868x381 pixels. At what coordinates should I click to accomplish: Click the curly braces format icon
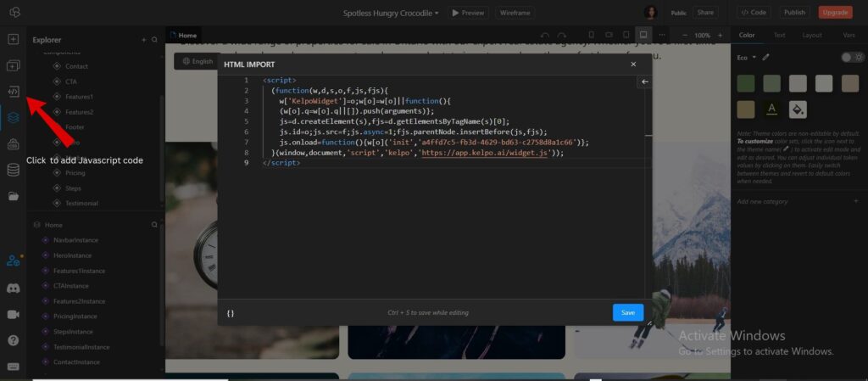(x=231, y=313)
